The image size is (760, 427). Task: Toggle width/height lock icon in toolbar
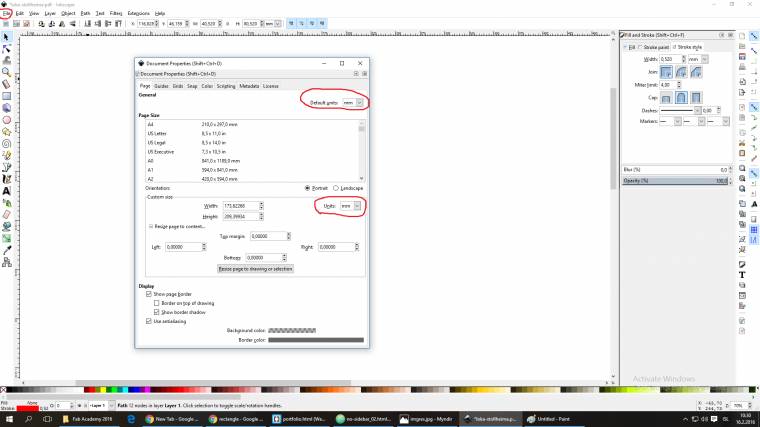[x=228, y=23]
